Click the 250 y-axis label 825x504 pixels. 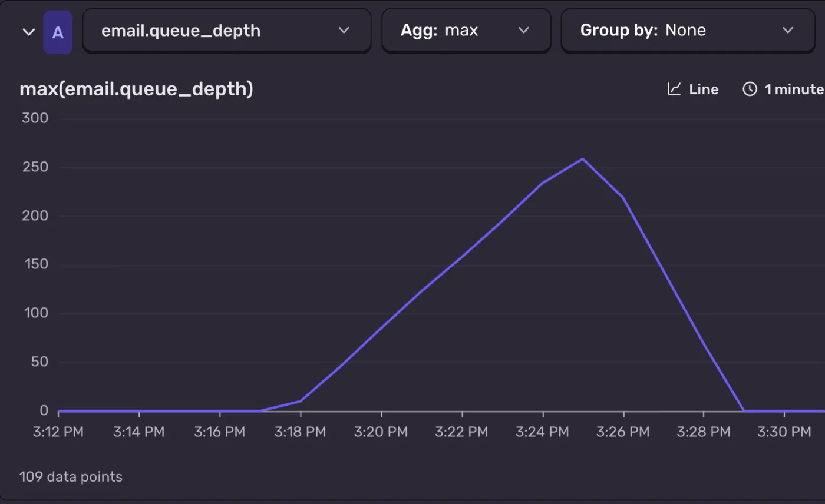pos(35,167)
